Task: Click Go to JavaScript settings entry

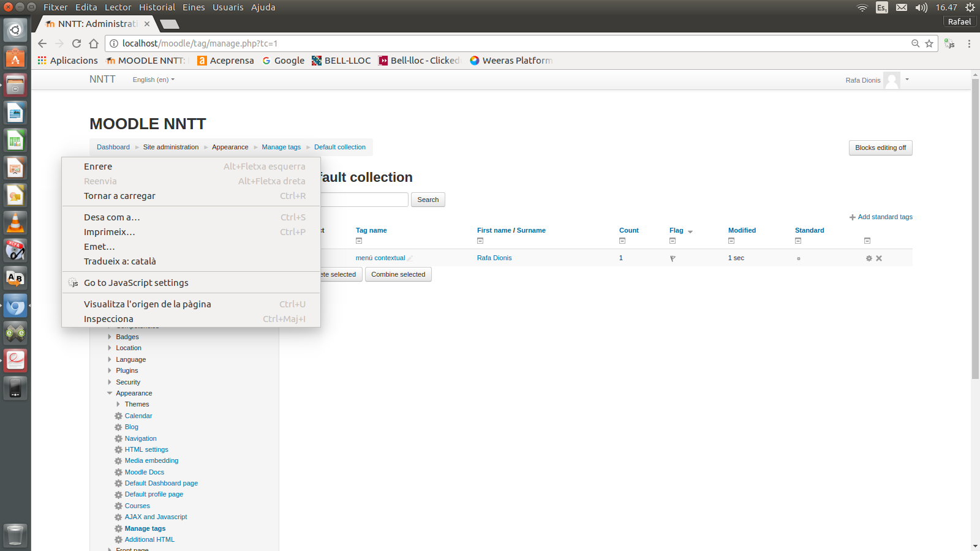Action: [191, 283]
